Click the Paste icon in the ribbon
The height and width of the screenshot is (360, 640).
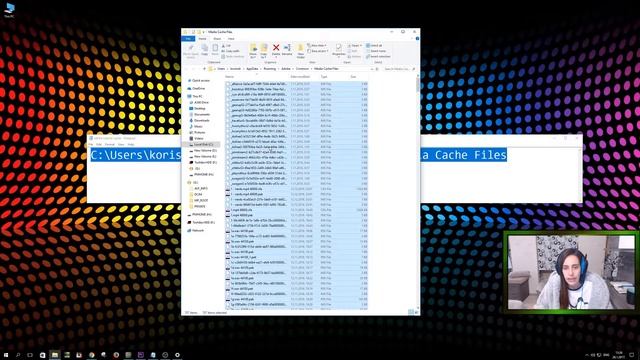pos(215,50)
